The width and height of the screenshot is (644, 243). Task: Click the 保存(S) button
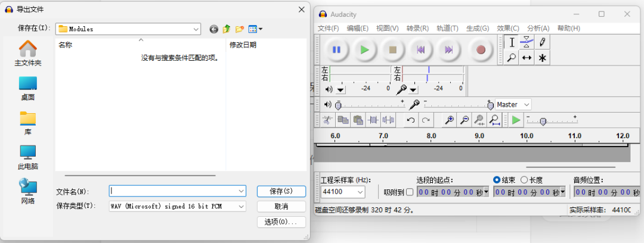click(x=281, y=191)
